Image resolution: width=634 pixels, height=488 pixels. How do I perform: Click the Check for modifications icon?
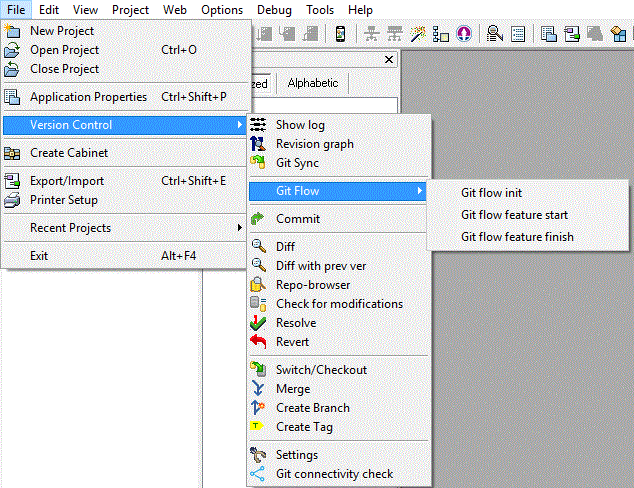[x=258, y=304]
